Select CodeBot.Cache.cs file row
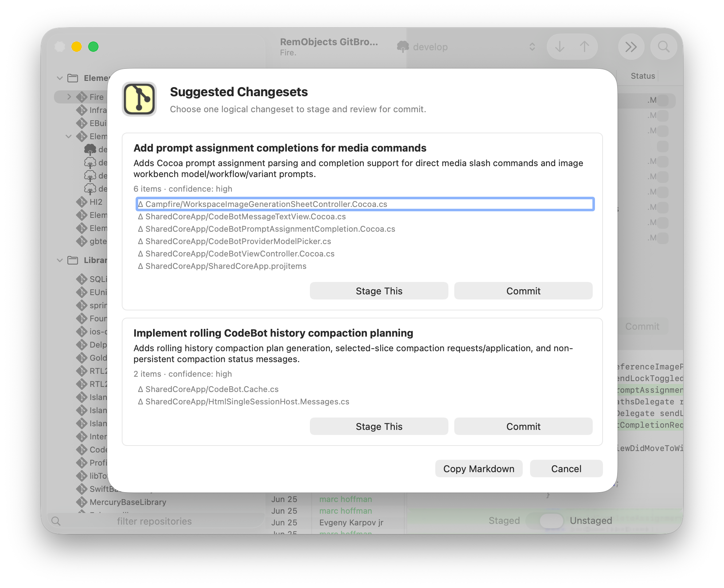This screenshot has height=588, width=724. tap(365, 389)
